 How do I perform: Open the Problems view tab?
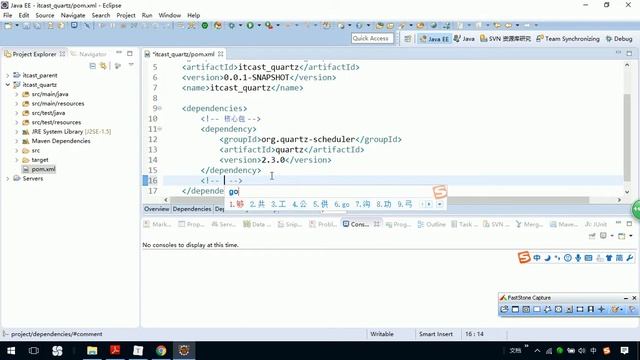click(x=323, y=224)
